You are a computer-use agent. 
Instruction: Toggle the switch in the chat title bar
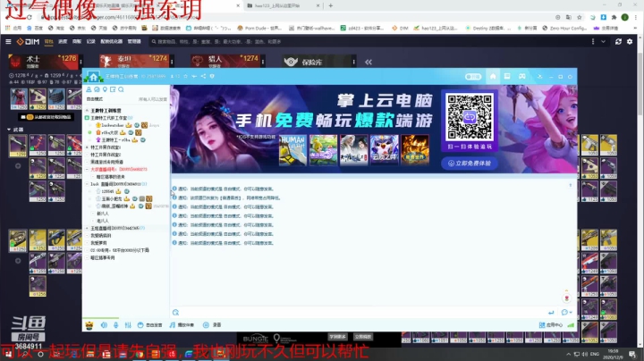pyautogui.click(x=473, y=77)
